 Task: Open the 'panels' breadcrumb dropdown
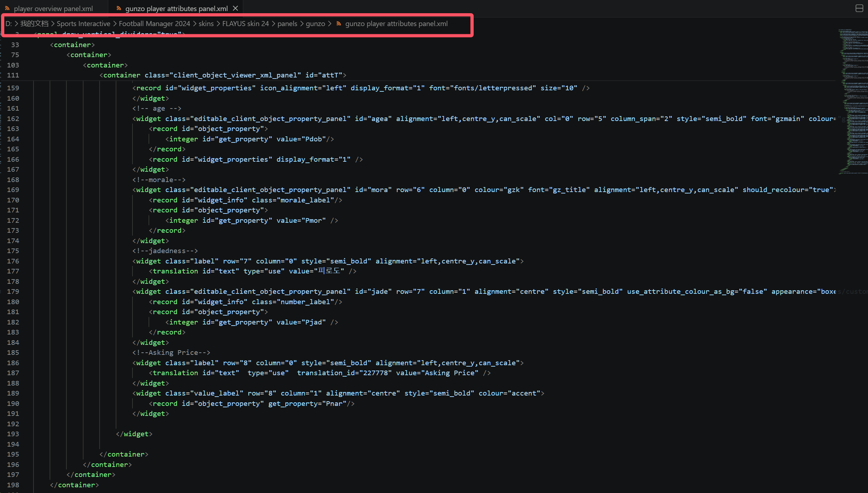(287, 24)
